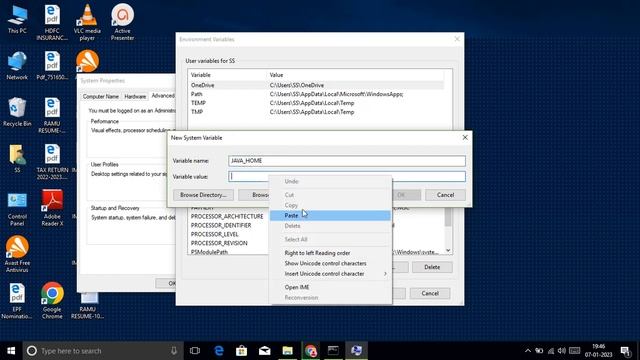Select PROCESSOR_REVISION system variable
The image size is (640, 360).
(219, 243)
